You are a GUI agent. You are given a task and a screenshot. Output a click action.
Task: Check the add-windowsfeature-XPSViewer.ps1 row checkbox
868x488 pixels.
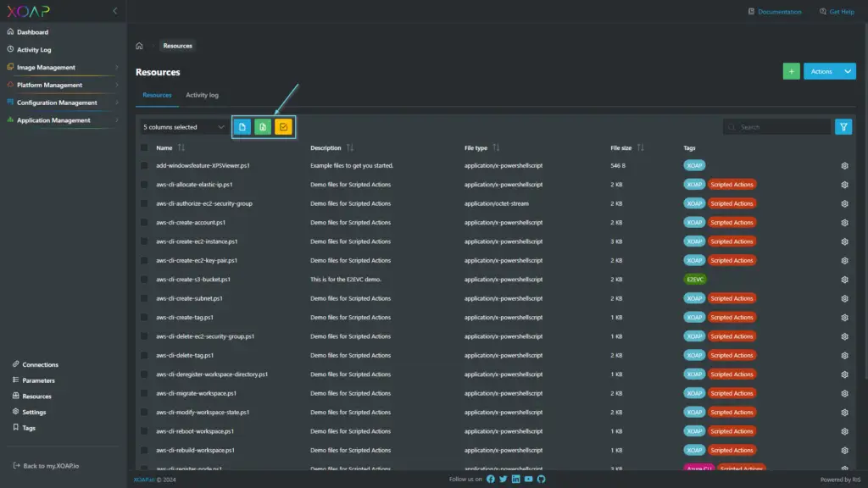pos(144,165)
